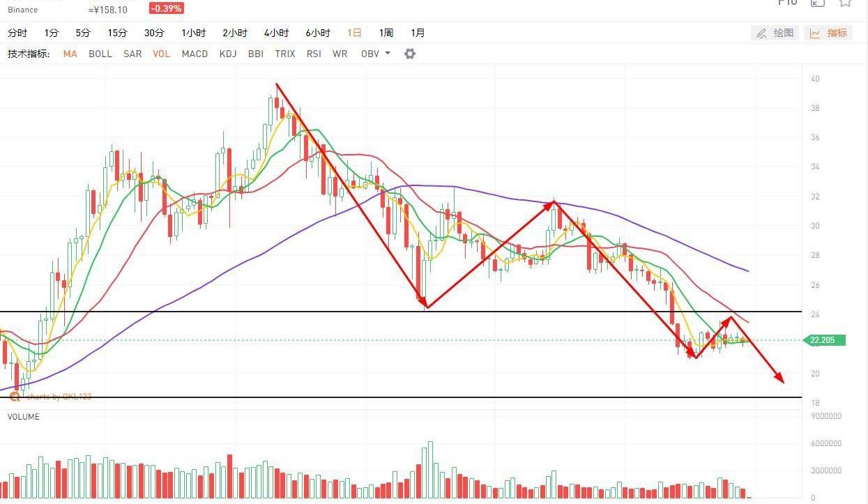Expand the OBV indicator dropdown arrow

(388, 54)
